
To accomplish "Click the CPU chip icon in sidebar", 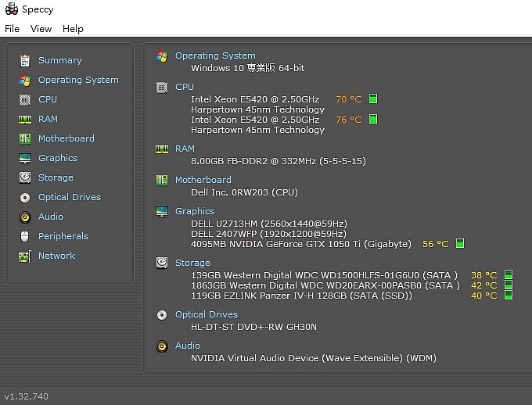I will point(25,99).
